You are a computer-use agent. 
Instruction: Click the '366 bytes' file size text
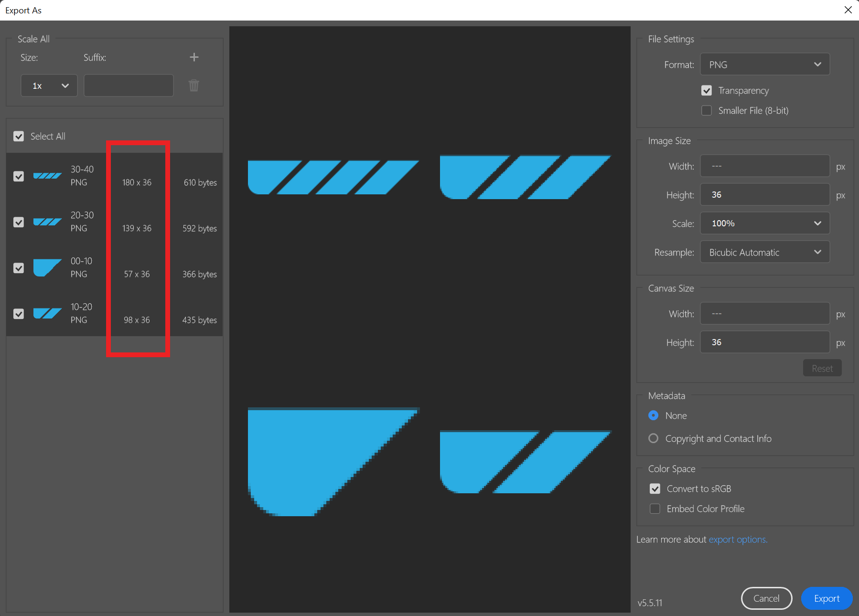click(200, 274)
